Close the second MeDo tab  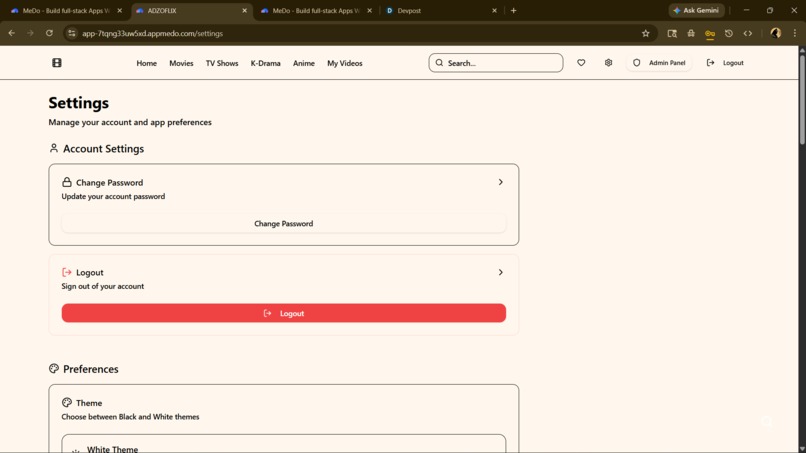coord(369,10)
